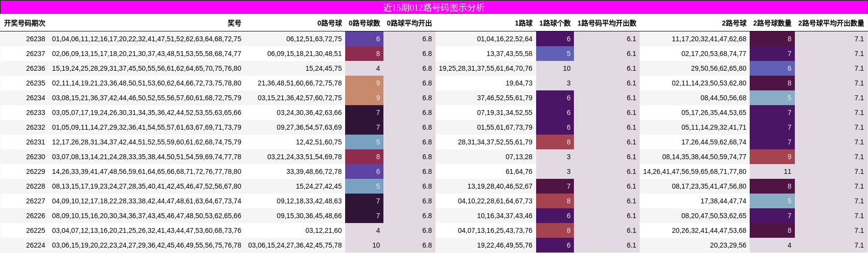Image resolution: width=868 pixels, height=253 pixels.
Task: Click draw numbers starting 14,26,33,39,41,47
Action: click(x=147, y=171)
